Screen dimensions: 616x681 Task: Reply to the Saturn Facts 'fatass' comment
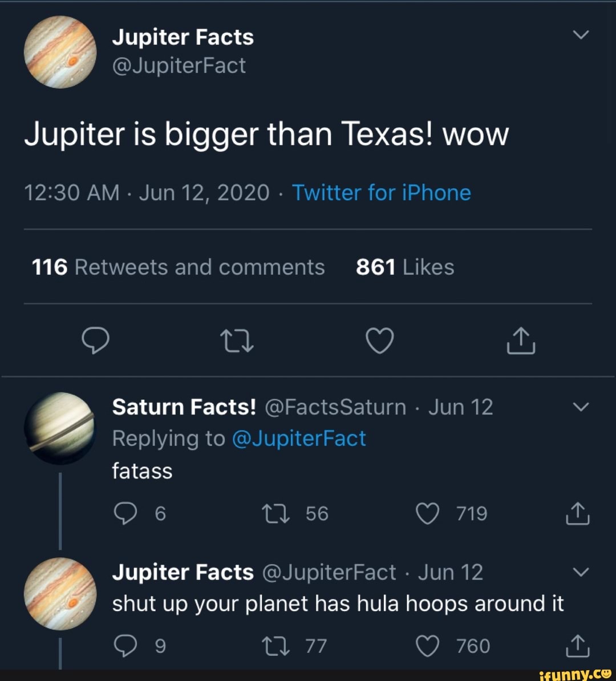click(x=125, y=513)
